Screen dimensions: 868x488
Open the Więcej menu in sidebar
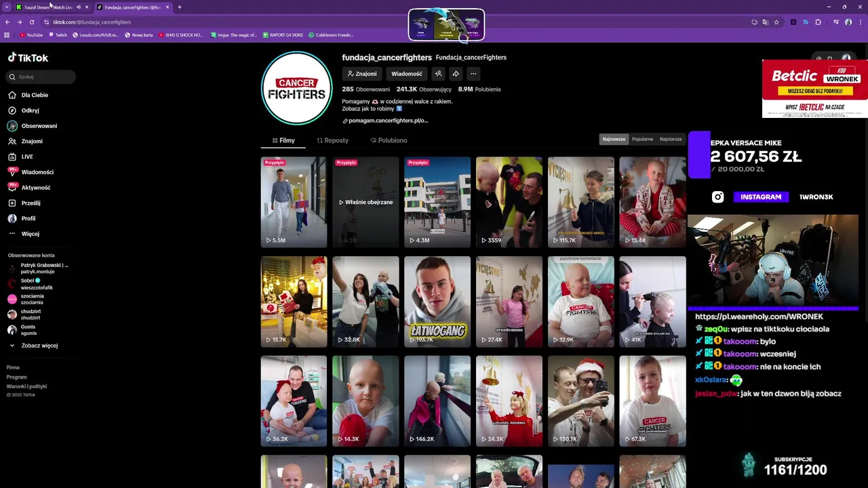coord(30,234)
